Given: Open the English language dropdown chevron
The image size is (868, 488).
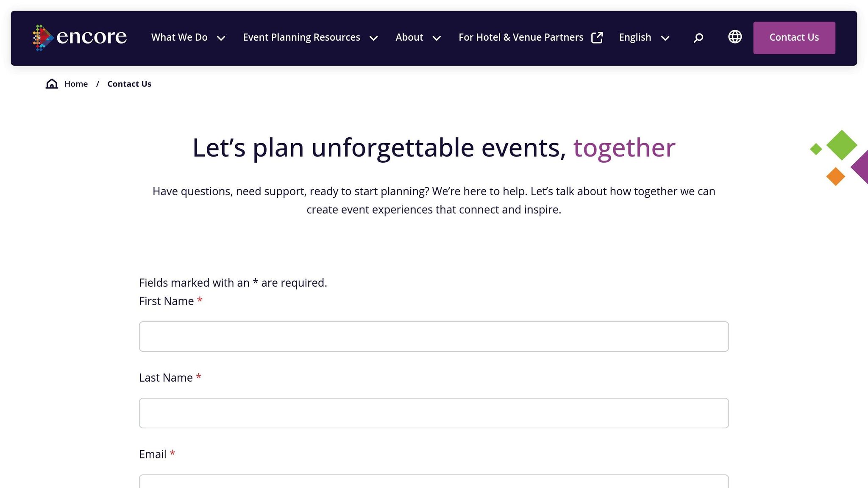Looking at the screenshot, I should pyautogui.click(x=665, y=38).
